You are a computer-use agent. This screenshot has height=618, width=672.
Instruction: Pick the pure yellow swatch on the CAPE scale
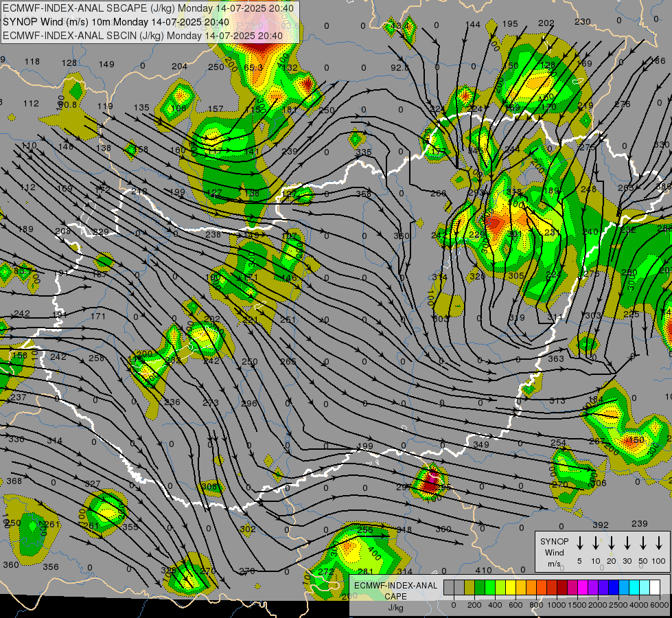511,587
